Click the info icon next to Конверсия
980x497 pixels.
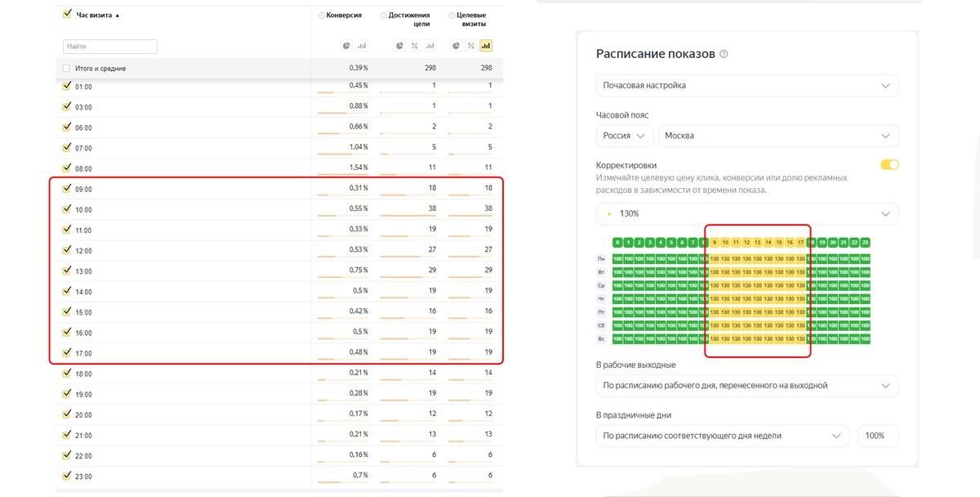(x=321, y=16)
